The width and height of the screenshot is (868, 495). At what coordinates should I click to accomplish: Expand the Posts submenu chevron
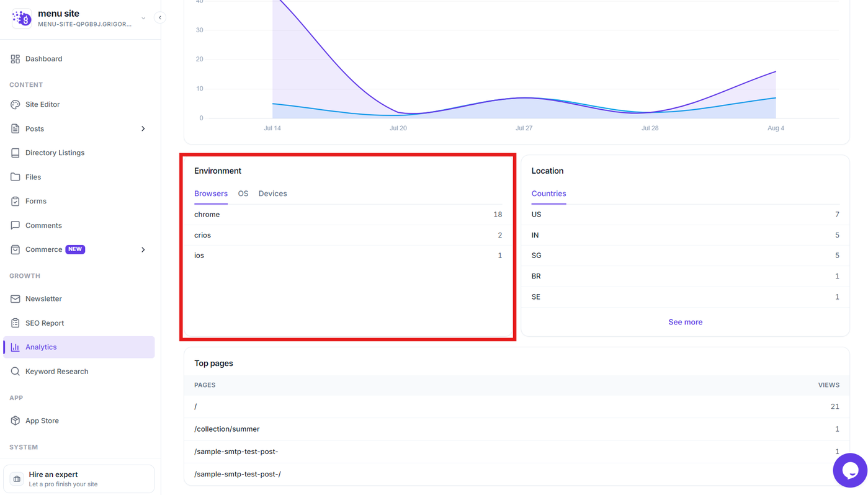[x=143, y=128]
